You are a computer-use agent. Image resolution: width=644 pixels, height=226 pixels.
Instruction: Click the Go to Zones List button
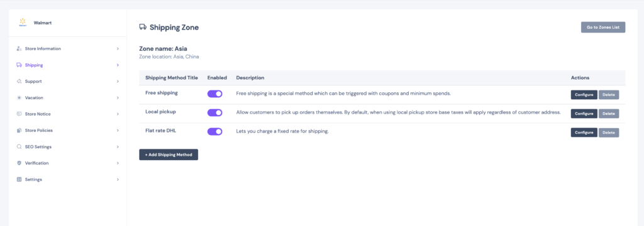(603, 28)
